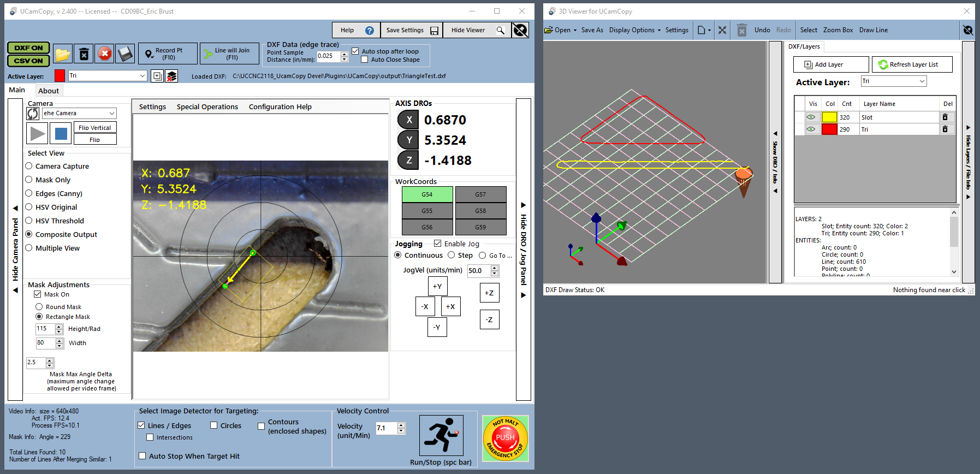Click the Hide Viewer button
The height and width of the screenshot is (474, 980).
(477, 30)
